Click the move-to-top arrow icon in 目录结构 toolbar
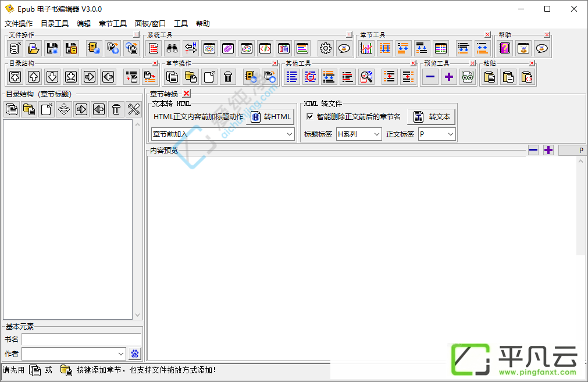Screen dimensions: 588x382 tap(15, 77)
